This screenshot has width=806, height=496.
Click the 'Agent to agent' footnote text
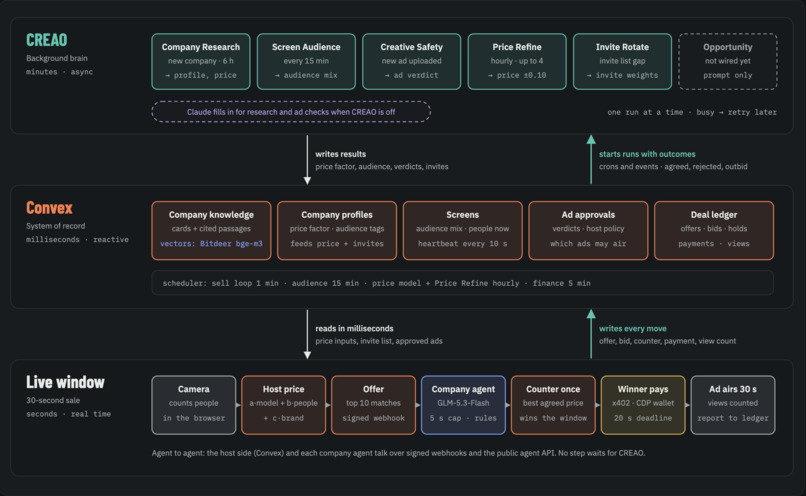coord(398,453)
